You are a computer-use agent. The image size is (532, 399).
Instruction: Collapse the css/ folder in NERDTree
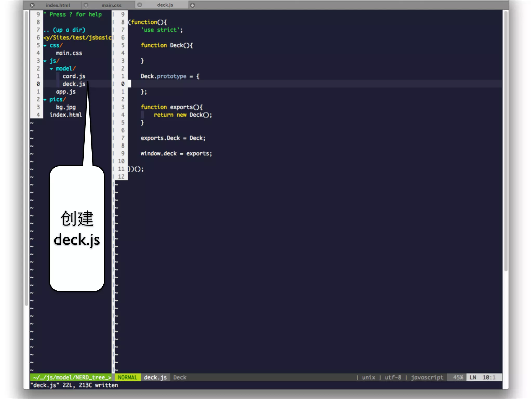pos(45,45)
